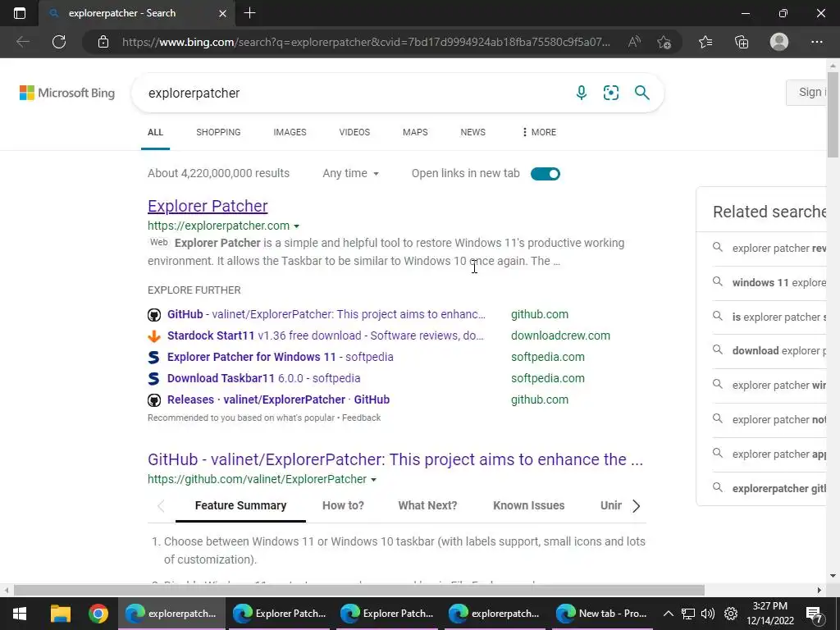The image size is (840, 630).
Task: Open the vertical tabs button in Edge
Action: (x=20, y=13)
